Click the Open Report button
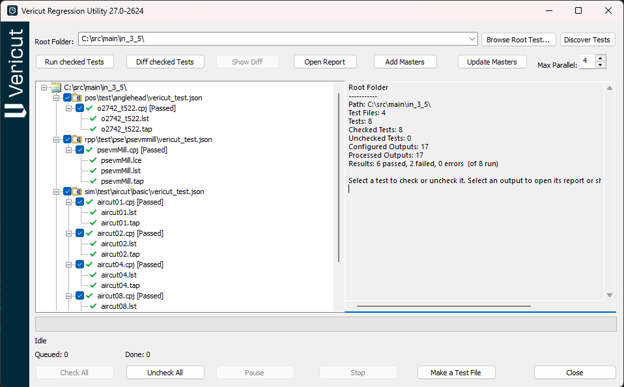 [x=325, y=62]
